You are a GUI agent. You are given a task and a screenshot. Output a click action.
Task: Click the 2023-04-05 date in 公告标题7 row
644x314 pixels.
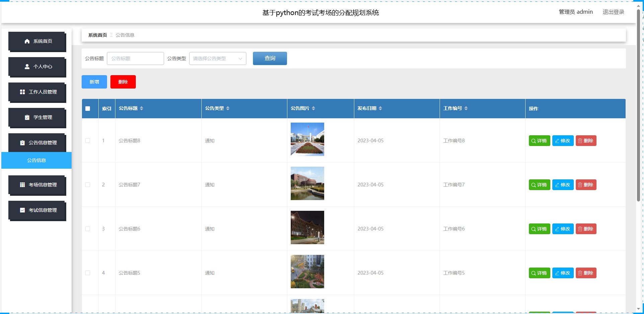pos(370,185)
